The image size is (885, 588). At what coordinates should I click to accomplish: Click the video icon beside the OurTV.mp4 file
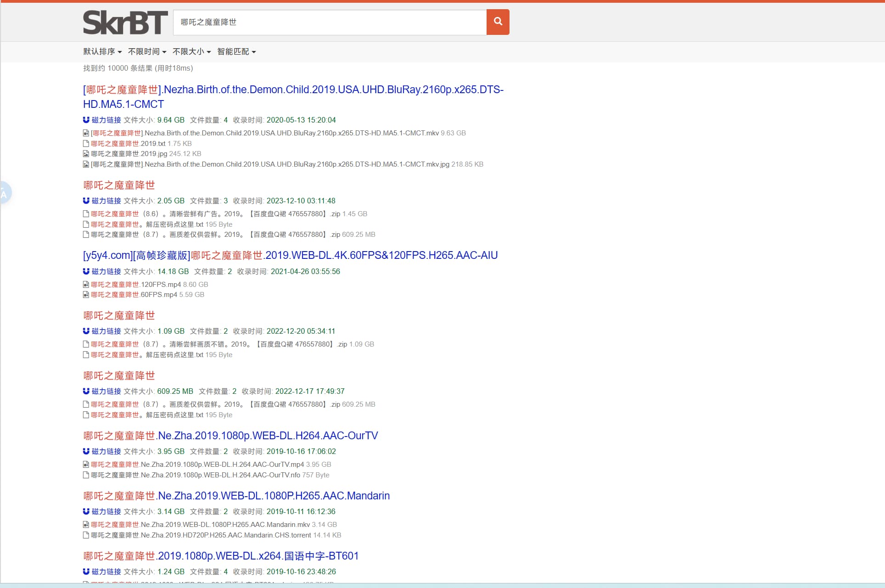(86, 465)
